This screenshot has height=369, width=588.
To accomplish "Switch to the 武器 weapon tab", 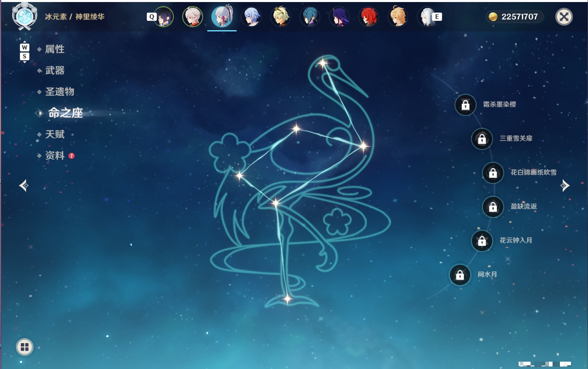I will [x=55, y=71].
